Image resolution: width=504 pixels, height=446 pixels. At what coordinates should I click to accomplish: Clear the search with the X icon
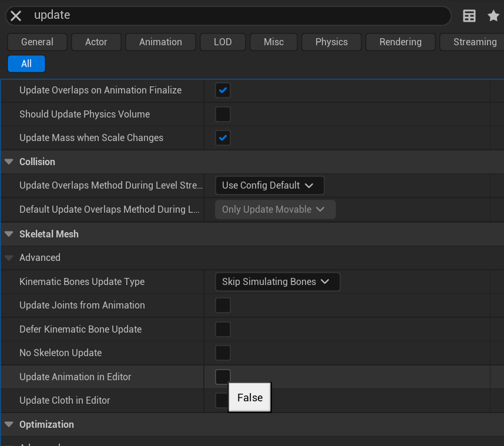click(16, 16)
